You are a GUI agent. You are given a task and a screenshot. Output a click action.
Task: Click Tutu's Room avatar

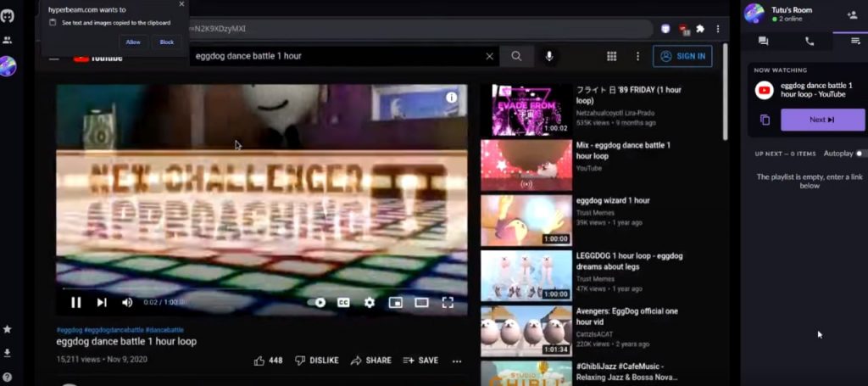(754, 14)
